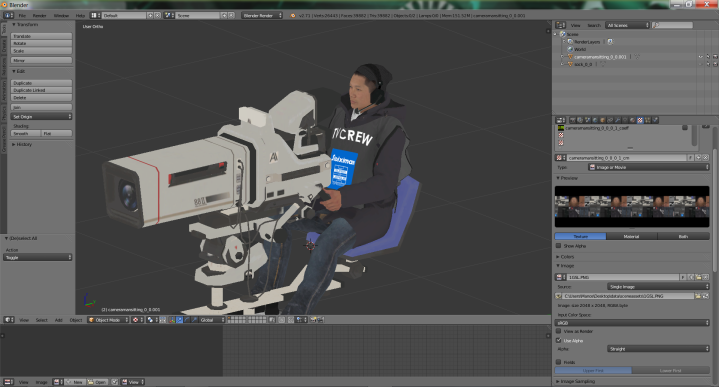Image resolution: width=719 pixels, height=387 pixels.
Task: Switch preview to the Material tab
Action: pos(631,236)
